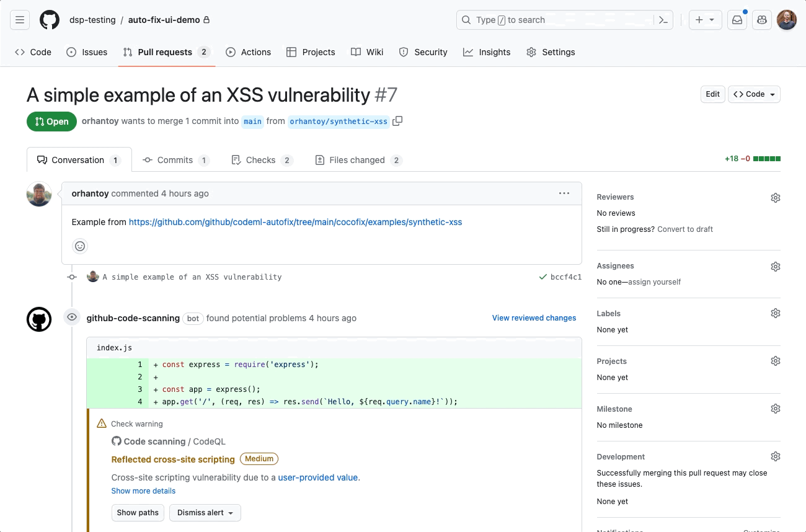Expand the Dismiss alert dropdown
Screen dimensions: 806x532
pos(205,513)
